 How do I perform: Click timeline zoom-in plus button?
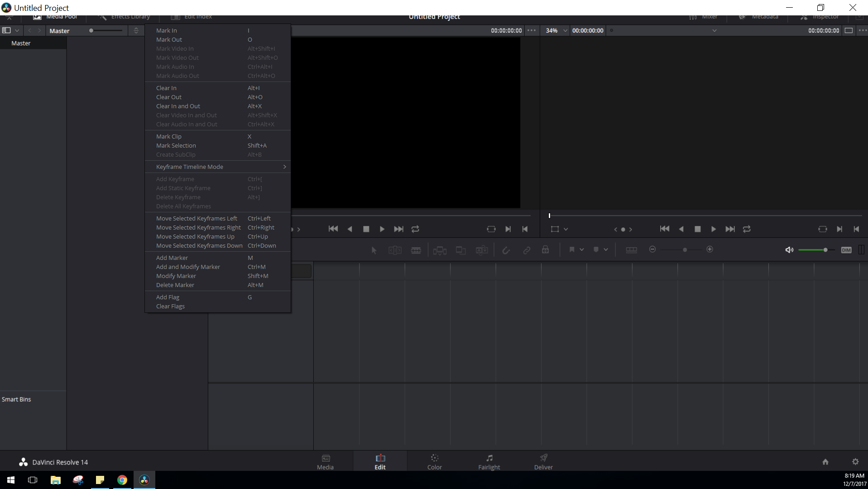click(710, 249)
